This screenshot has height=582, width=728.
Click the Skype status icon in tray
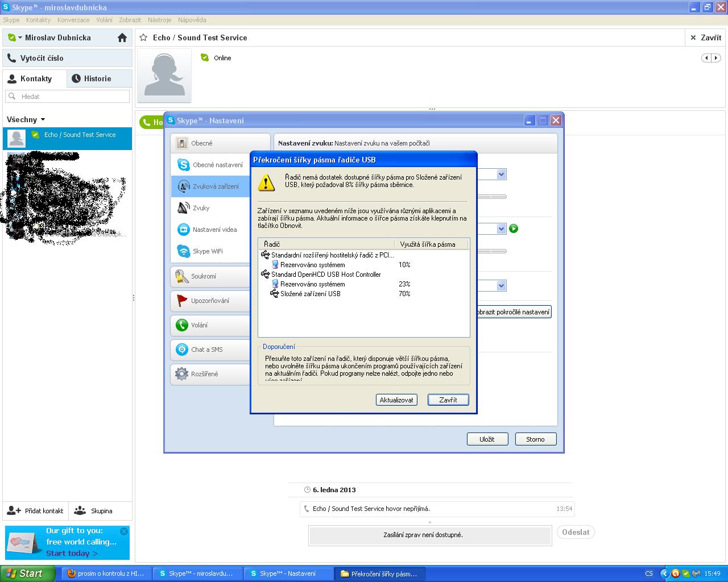pos(686,573)
